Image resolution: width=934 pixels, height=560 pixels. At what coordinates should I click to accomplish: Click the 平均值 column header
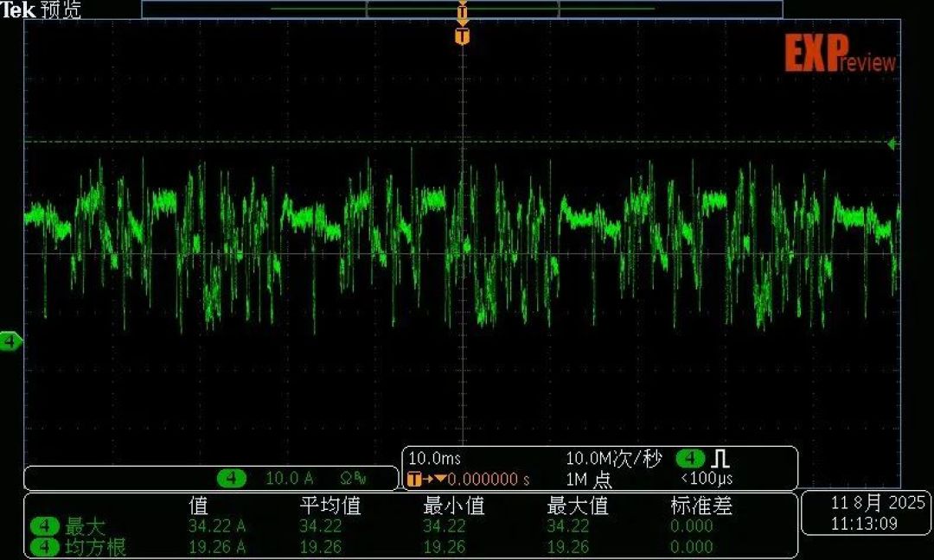330,506
